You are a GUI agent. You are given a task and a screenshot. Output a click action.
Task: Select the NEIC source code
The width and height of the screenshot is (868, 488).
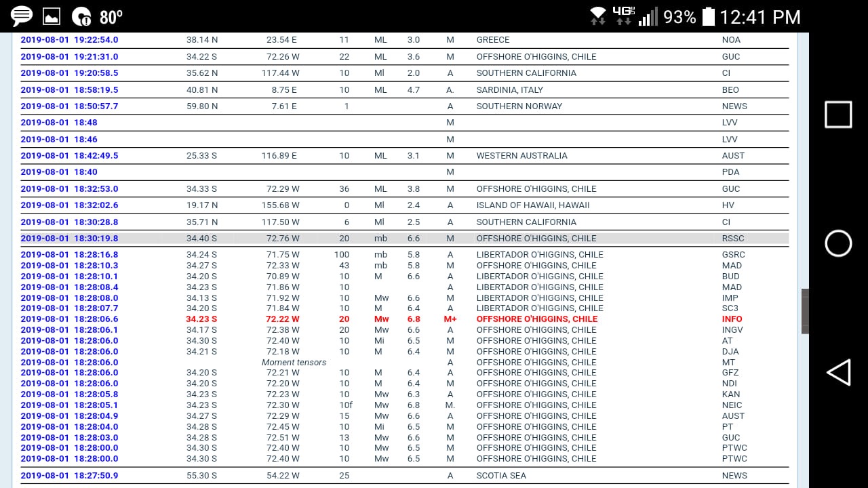pyautogui.click(x=733, y=405)
